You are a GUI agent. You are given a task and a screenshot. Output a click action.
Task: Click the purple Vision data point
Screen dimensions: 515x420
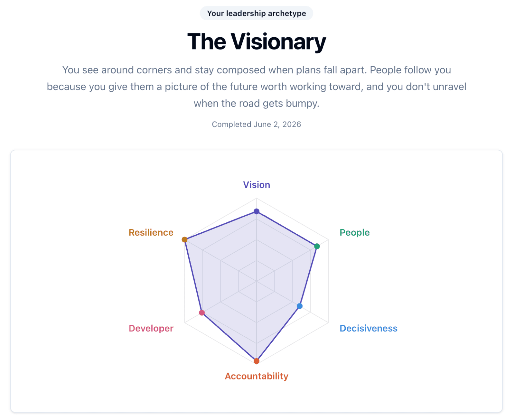click(257, 211)
